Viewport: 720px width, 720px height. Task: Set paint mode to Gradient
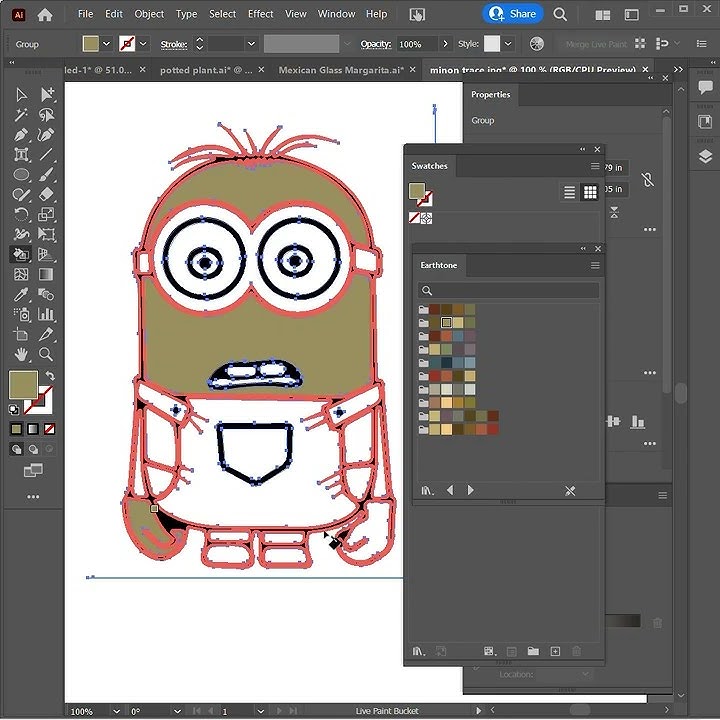tap(33, 429)
